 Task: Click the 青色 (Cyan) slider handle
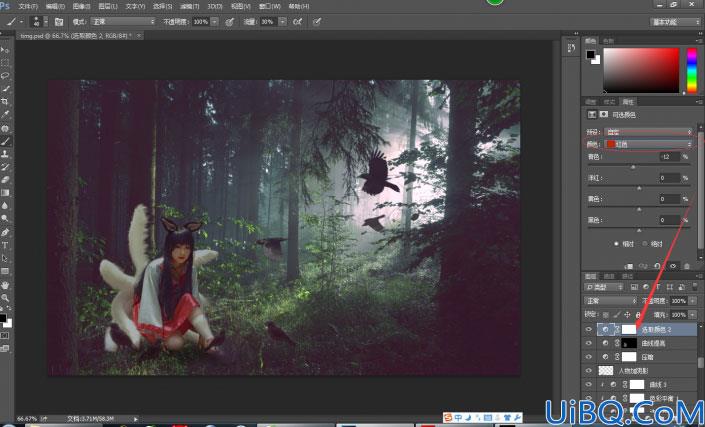tap(633, 167)
